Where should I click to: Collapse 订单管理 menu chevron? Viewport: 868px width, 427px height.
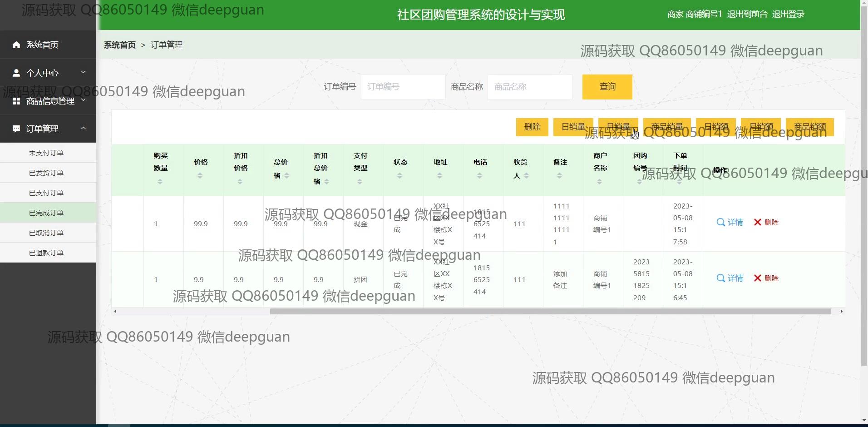click(83, 129)
